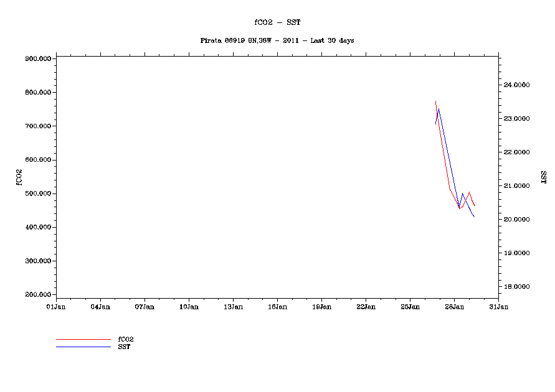Image resolution: width=555 pixels, height=392 pixels.
Task: Select the 16Jan date on the x-axis
Action: tap(277, 307)
